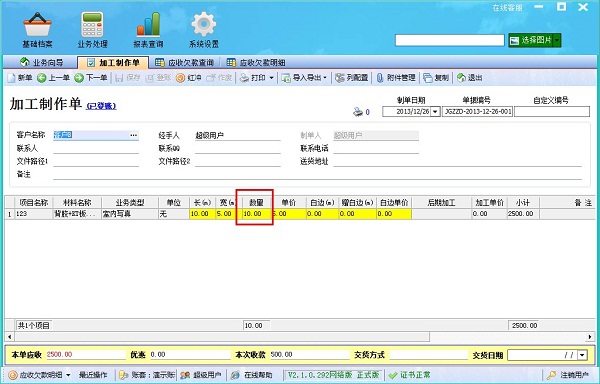Screen dimensions: 600x384
Task: Click the 自定义编号 input field
Action: [x=552, y=112]
